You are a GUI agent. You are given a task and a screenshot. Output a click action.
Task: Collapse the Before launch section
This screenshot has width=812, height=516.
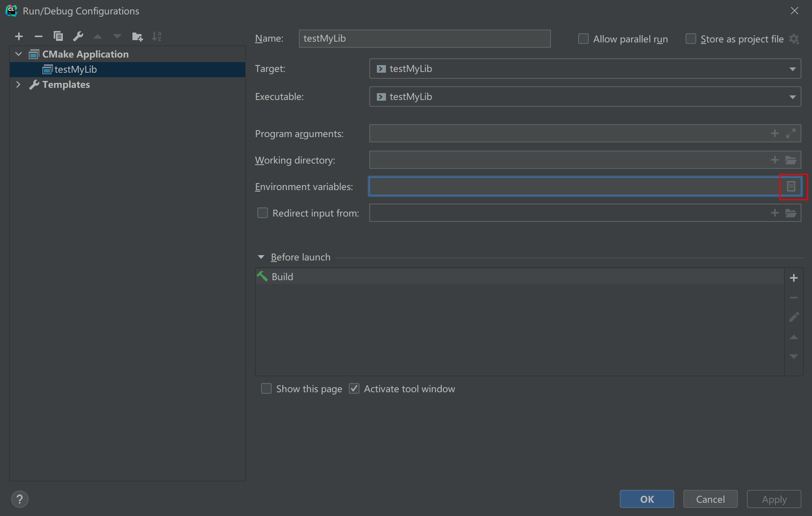click(261, 257)
